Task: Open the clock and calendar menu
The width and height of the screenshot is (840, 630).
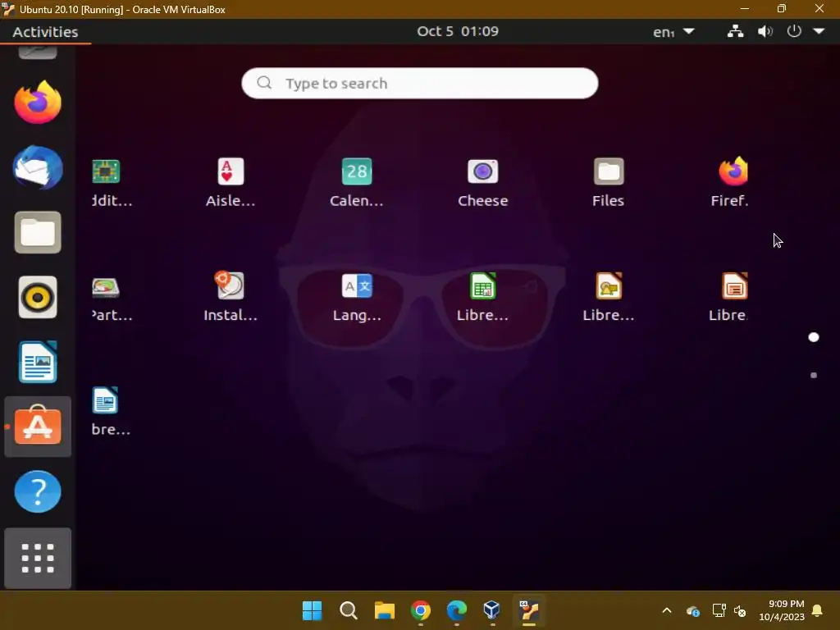Action: 458,31
